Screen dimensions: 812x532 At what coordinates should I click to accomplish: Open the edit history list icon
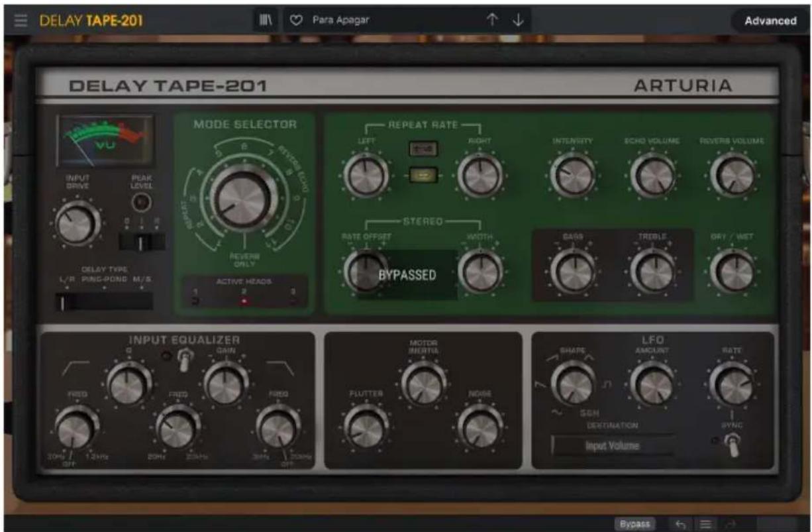tap(705, 523)
